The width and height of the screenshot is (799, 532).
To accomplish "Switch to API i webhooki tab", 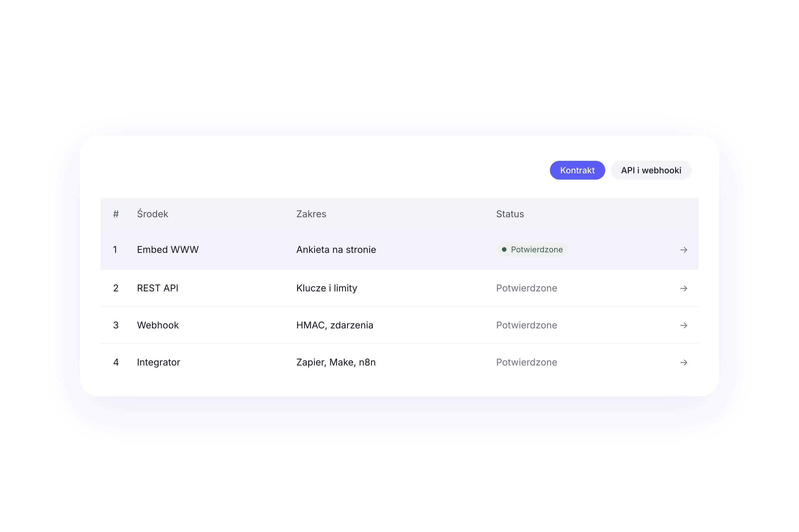I will click(x=651, y=170).
